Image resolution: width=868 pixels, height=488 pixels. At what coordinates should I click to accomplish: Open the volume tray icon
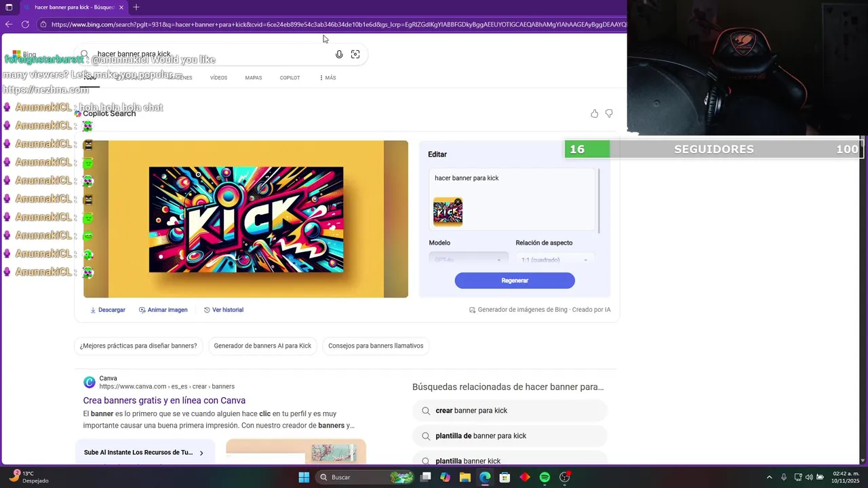809,477
